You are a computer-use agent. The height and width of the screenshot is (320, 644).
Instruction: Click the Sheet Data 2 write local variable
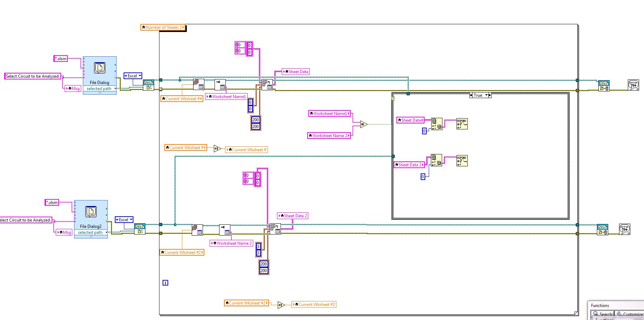pos(293,216)
